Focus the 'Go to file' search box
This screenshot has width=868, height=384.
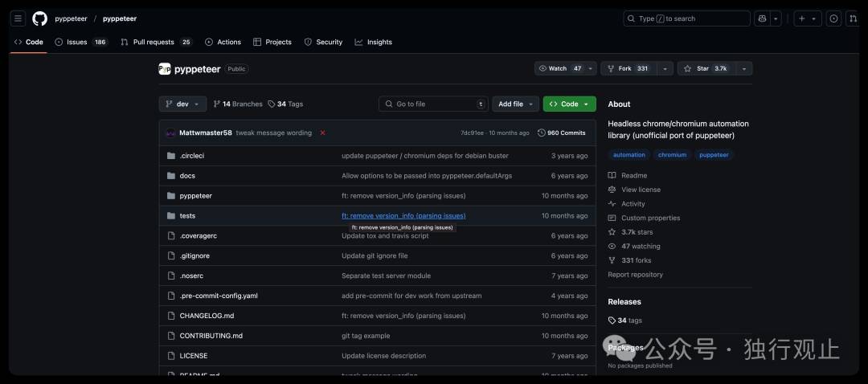[x=433, y=104]
